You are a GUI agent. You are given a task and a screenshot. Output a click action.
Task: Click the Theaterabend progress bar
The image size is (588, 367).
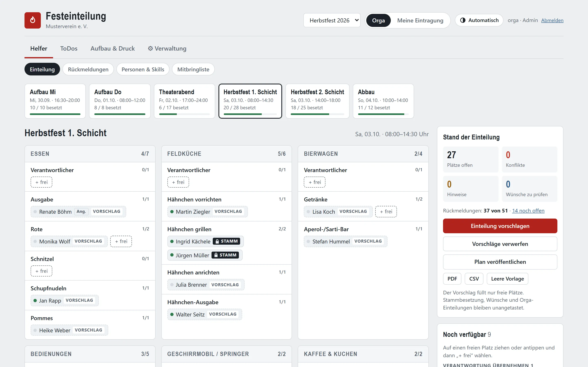tap(184, 114)
